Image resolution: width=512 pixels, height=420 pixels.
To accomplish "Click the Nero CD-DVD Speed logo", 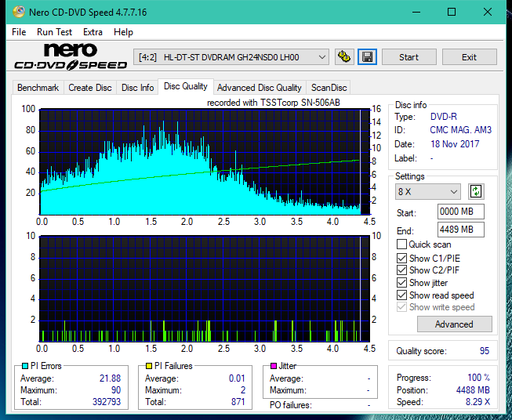I will pyautogui.click(x=71, y=56).
